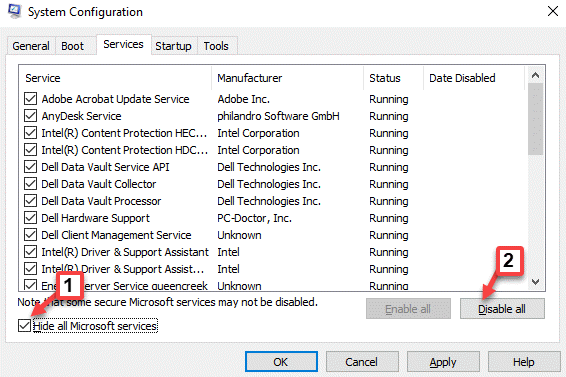The width and height of the screenshot is (566, 377).
Task: Click the scrollbar down arrow
Action: click(535, 281)
